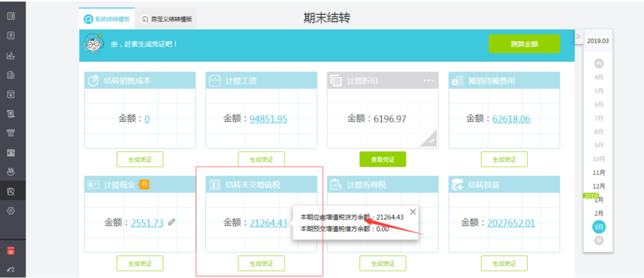Click the down arrow below 3月
644x278 pixels.
click(599, 240)
